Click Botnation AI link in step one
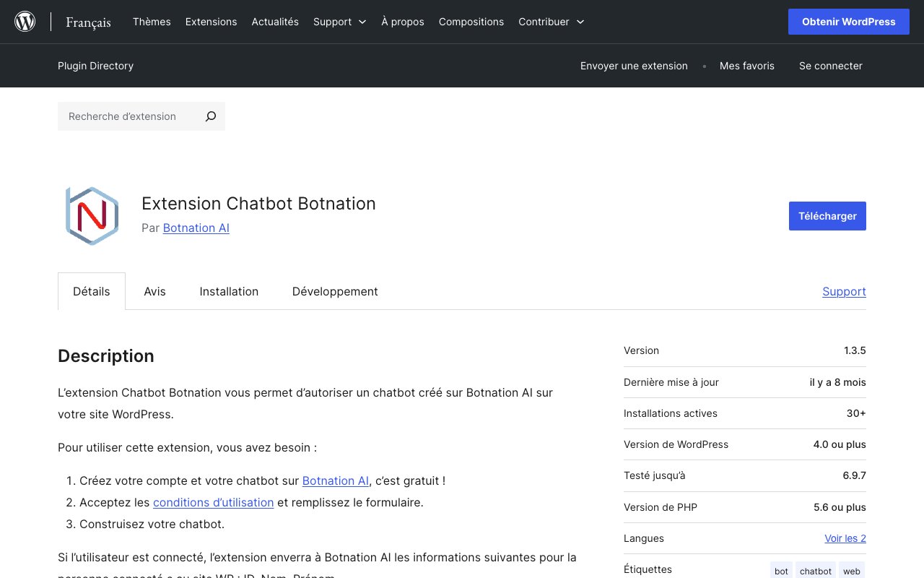Screen dimensions: 924x578 (336, 480)
